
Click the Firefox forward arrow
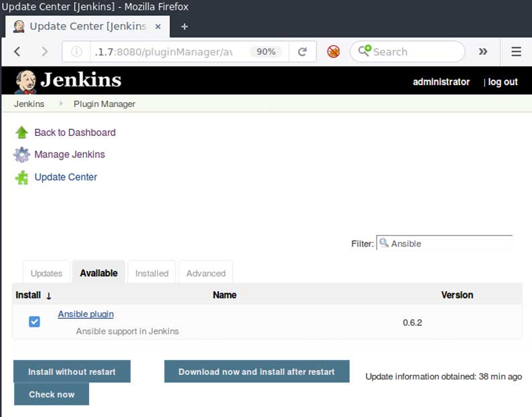(44, 52)
